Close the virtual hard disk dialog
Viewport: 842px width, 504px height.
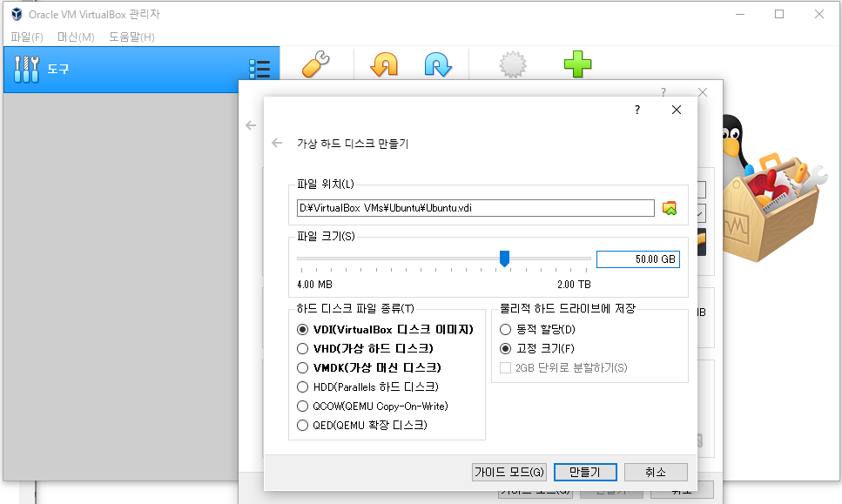coord(677,110)
